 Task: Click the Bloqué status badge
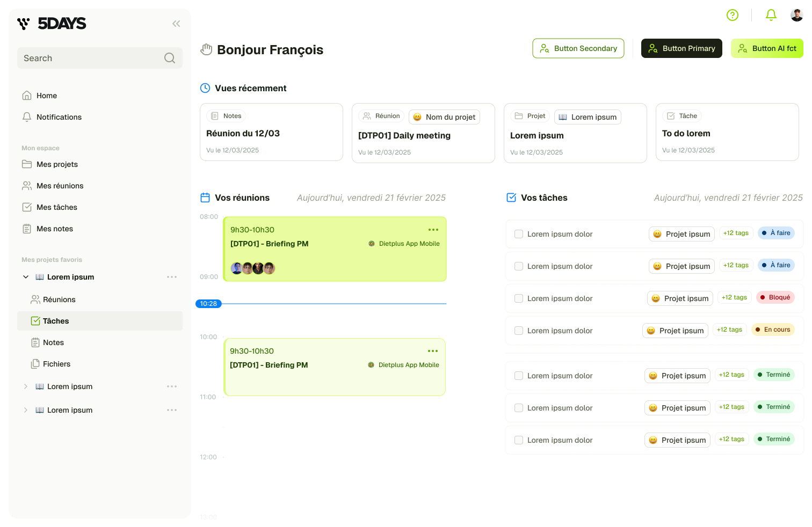(775, 297)
